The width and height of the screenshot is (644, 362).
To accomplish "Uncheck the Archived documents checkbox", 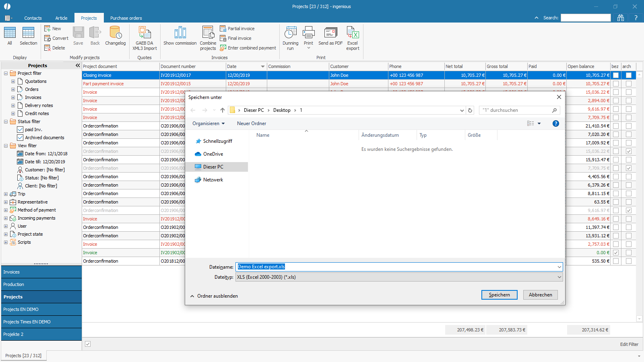I will coord(20,138).
